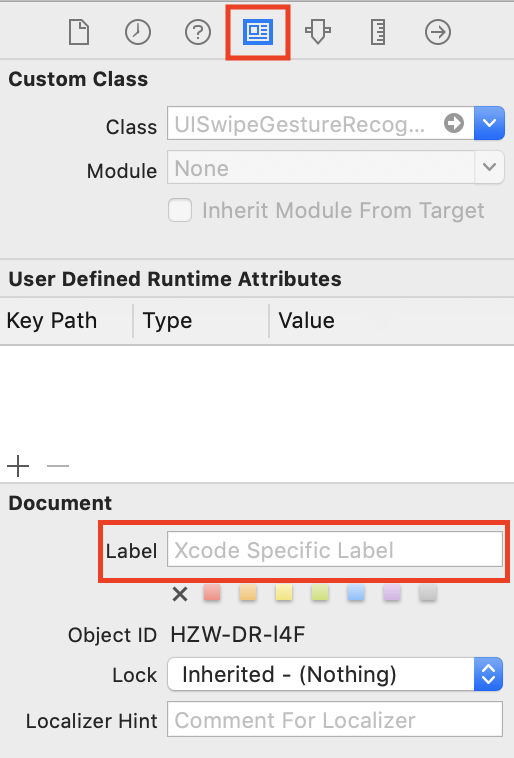The width and height of the screenshot is (514, 758).
Task: Open the Quick Help inspector
Action: (198, 32)
